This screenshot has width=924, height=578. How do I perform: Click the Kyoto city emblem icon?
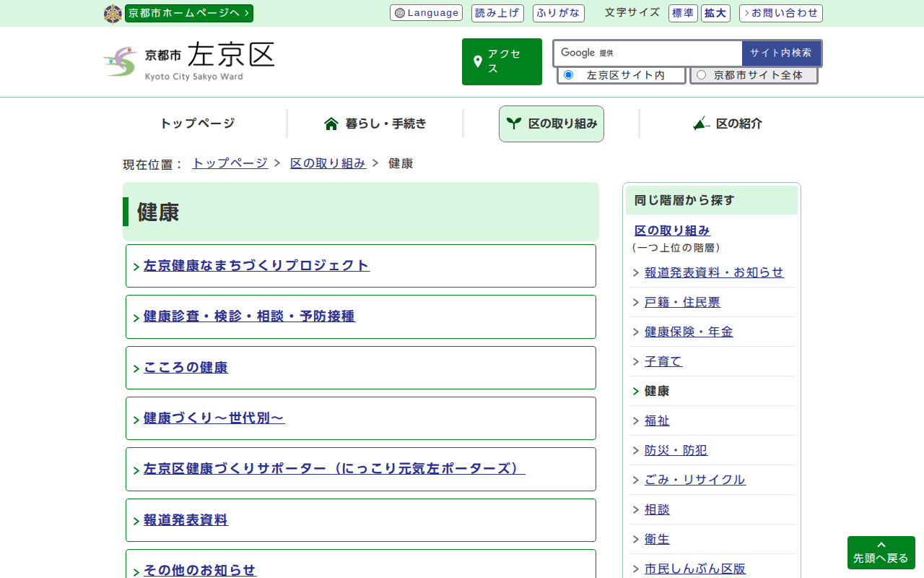[113, 14]
